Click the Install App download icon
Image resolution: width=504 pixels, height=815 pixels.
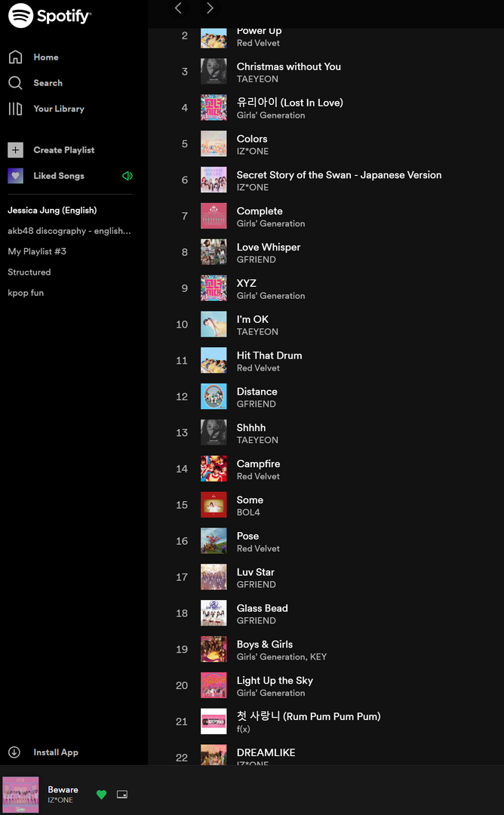[14, 752]
